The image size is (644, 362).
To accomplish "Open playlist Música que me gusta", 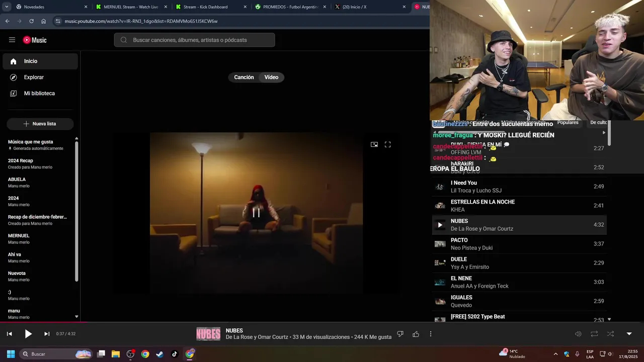I will [38, 145].
